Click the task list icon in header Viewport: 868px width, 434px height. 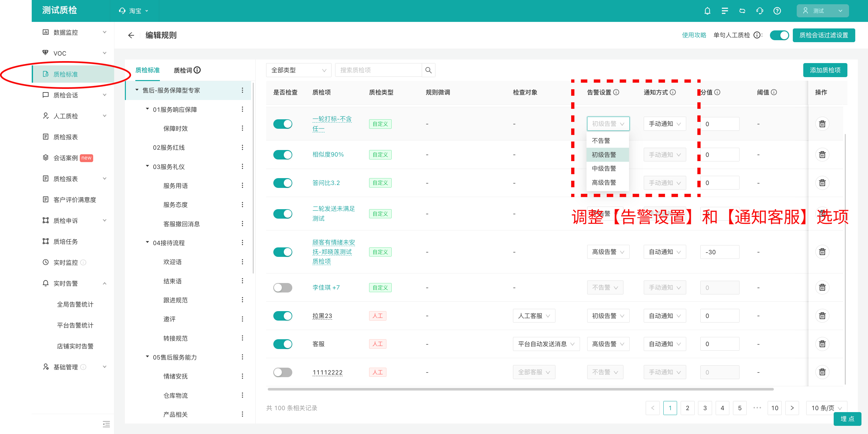click(x=725, y=11)
